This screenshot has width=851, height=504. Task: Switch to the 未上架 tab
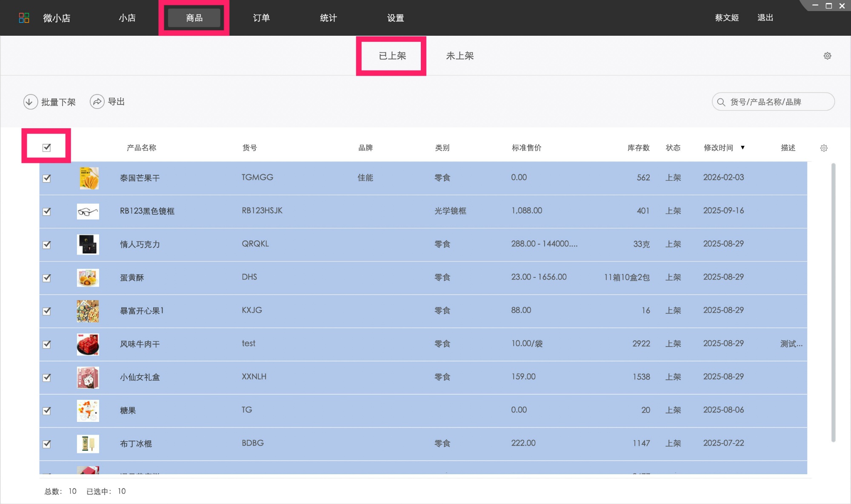(x=460, y=56)
